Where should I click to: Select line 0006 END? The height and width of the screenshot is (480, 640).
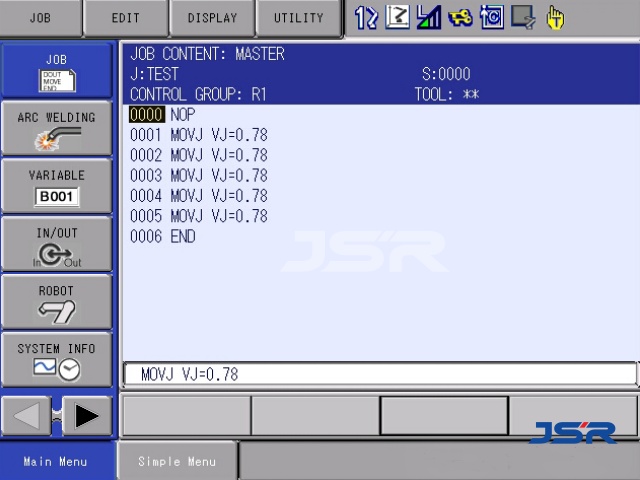point(162,236)
